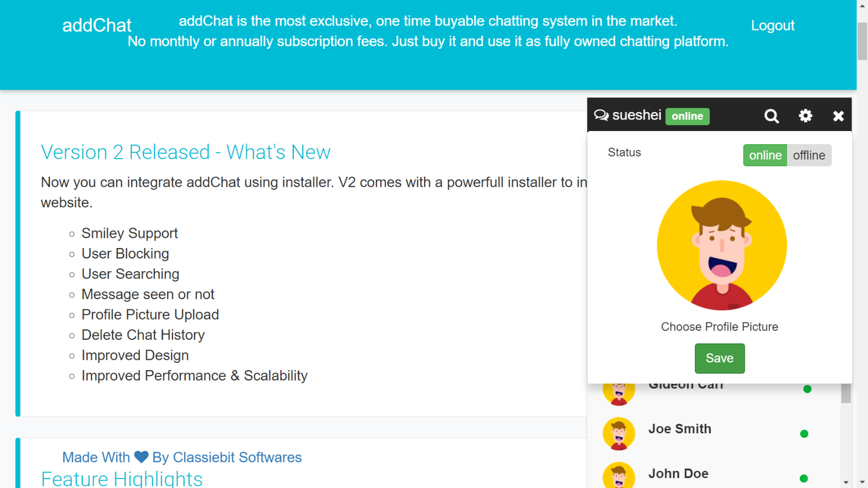
Task: Click Joe Smith's avatar in contacts
Action: (619, 433)
